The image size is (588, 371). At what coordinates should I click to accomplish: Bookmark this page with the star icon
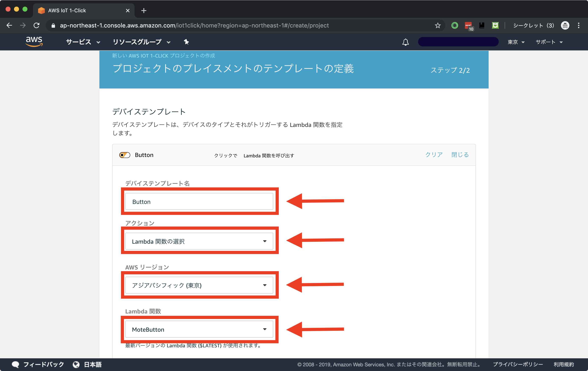(x=438, y=25)
